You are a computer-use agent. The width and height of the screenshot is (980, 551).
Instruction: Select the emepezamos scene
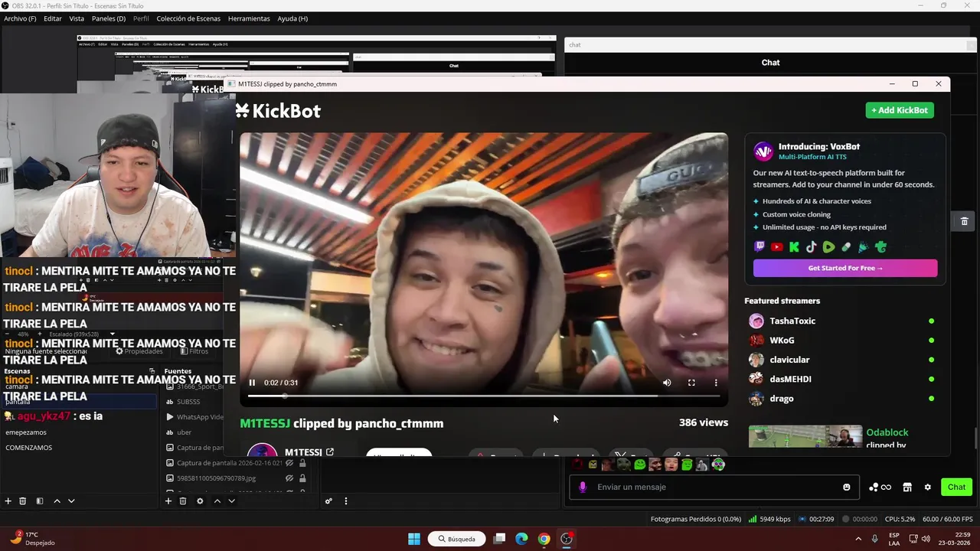click(x=26, y=432)
